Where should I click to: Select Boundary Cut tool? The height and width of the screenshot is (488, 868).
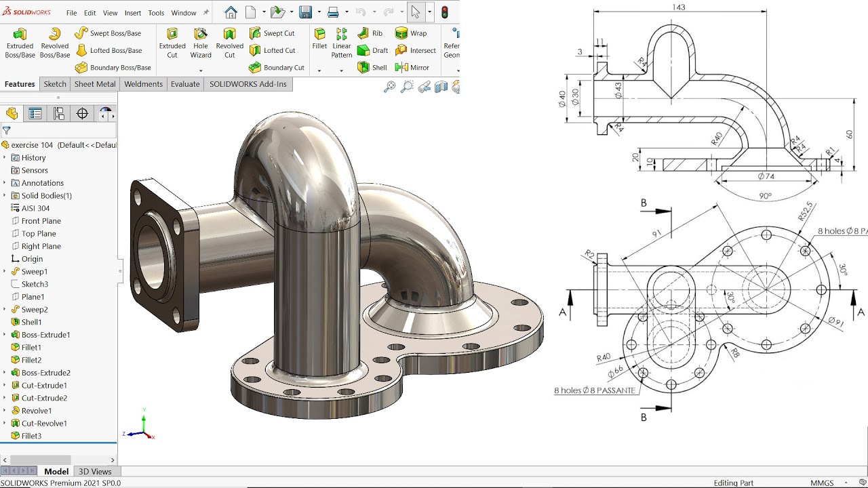(276, 68)
